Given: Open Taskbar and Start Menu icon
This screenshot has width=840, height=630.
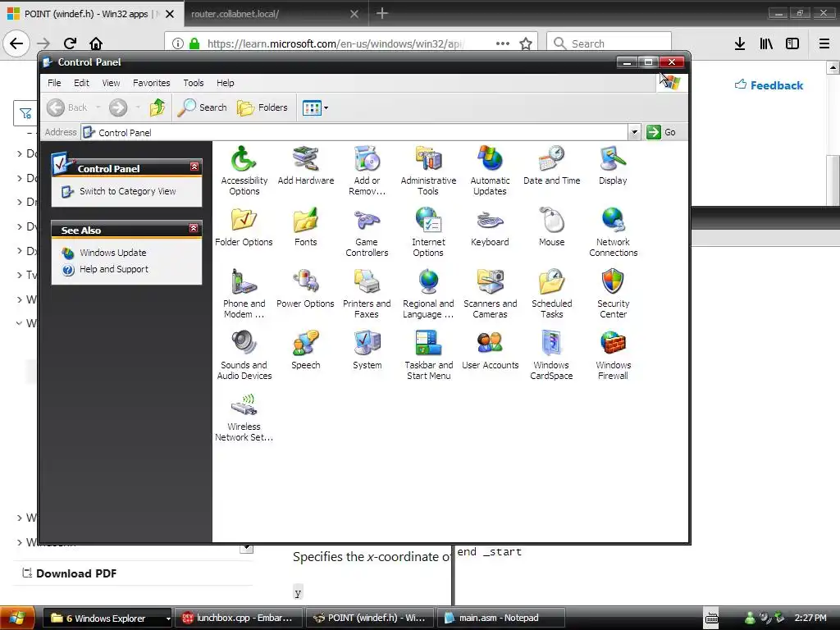Looking at the screenshot, I should pyautogui.click(x=428, y=355).
